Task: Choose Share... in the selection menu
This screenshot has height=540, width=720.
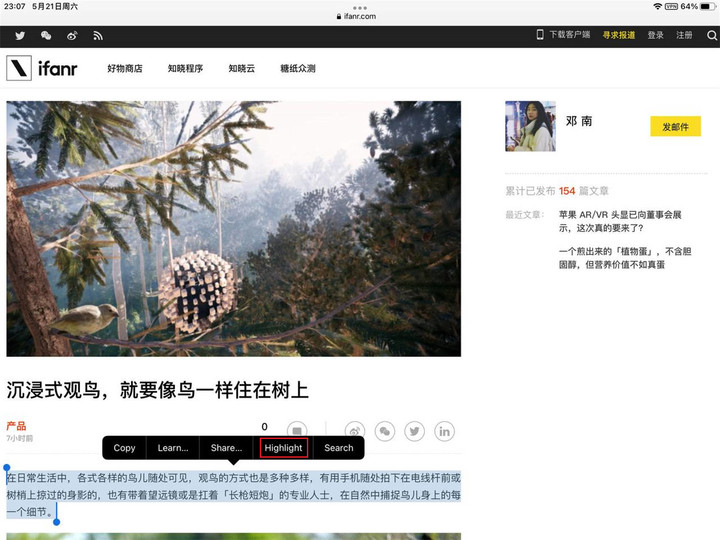Action: click(226, 448)
